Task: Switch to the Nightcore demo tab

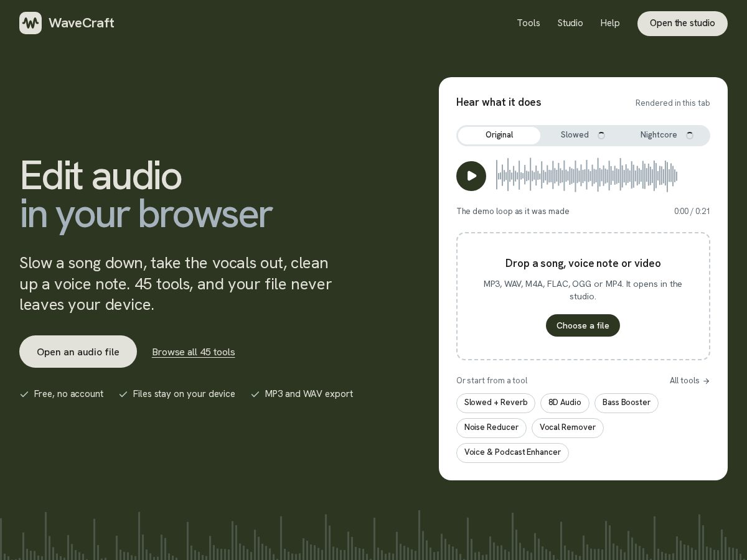Action: (x=667, y=136)
